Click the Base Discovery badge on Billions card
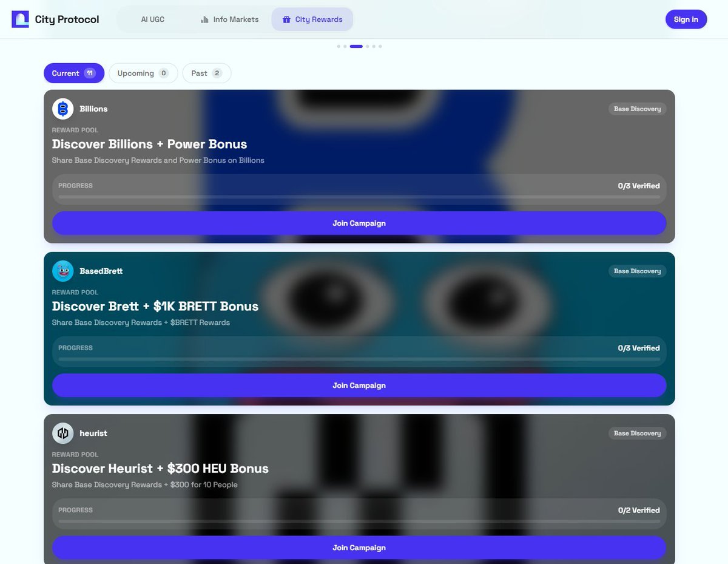This screenshot has height=564, width=728. coord(637,109)
